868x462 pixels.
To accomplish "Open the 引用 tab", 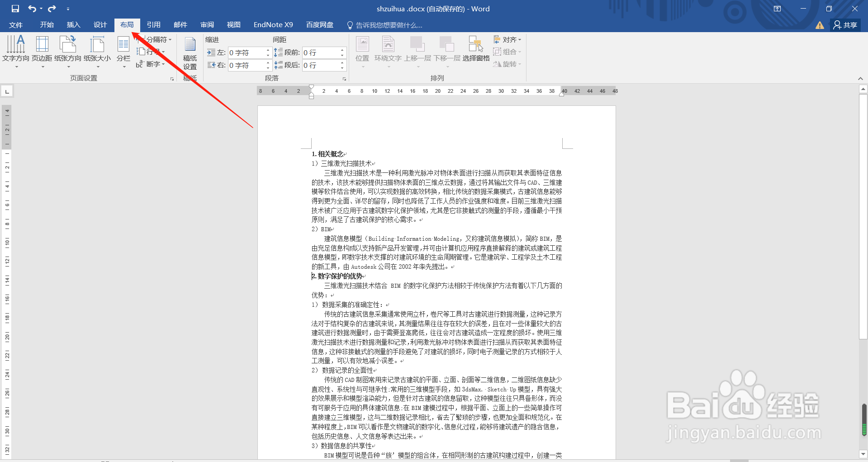I will coord(154,25).
